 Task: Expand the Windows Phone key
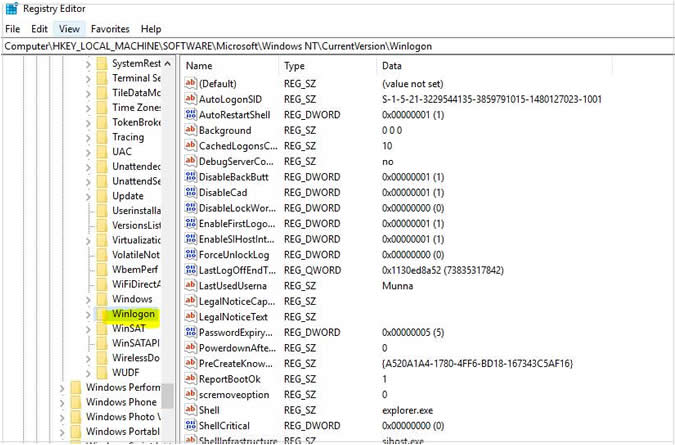click(x=62, y=402)
